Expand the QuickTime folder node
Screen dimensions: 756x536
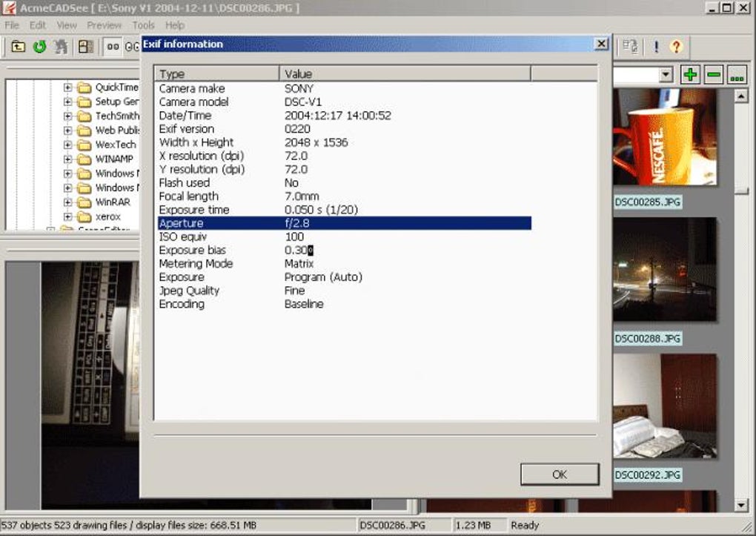[67, 87]
